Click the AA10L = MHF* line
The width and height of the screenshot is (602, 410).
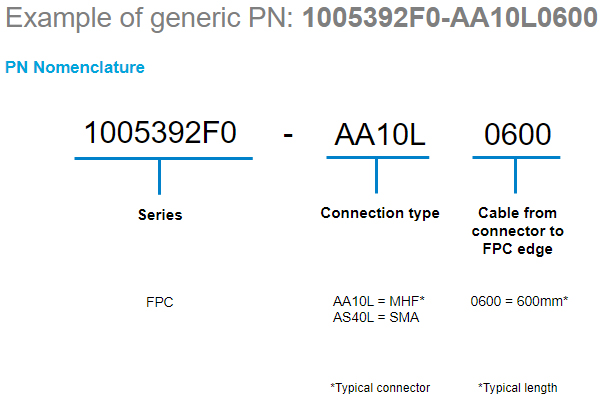coord(379,301)
